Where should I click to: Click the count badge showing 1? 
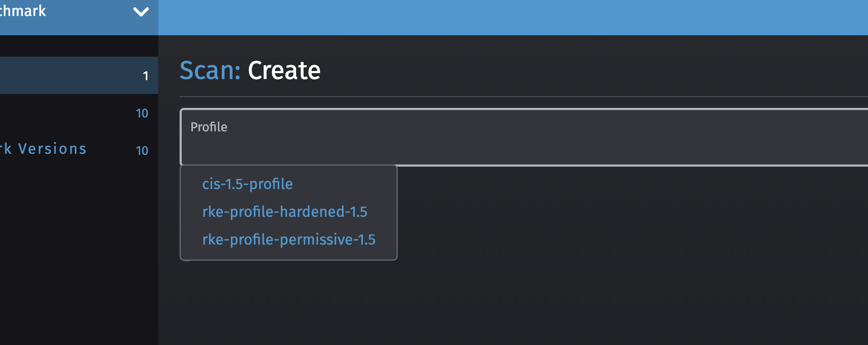coord(145,76)
